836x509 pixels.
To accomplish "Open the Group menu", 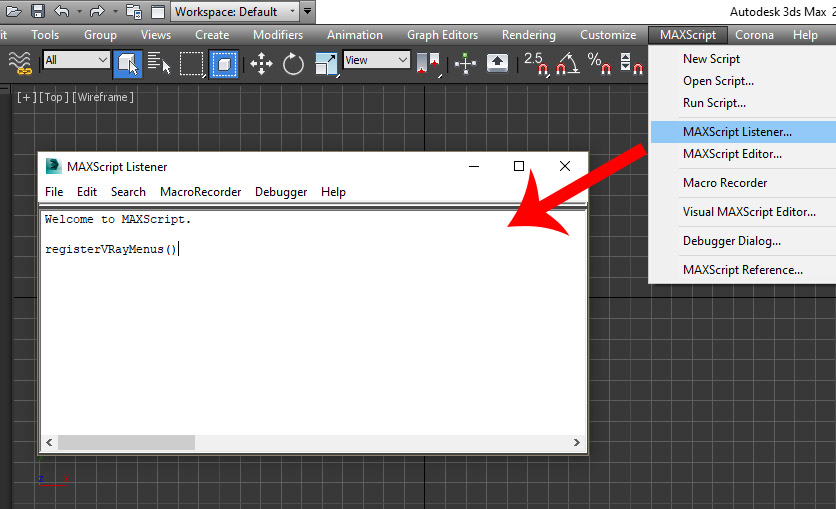I will (x=100, y=35).
